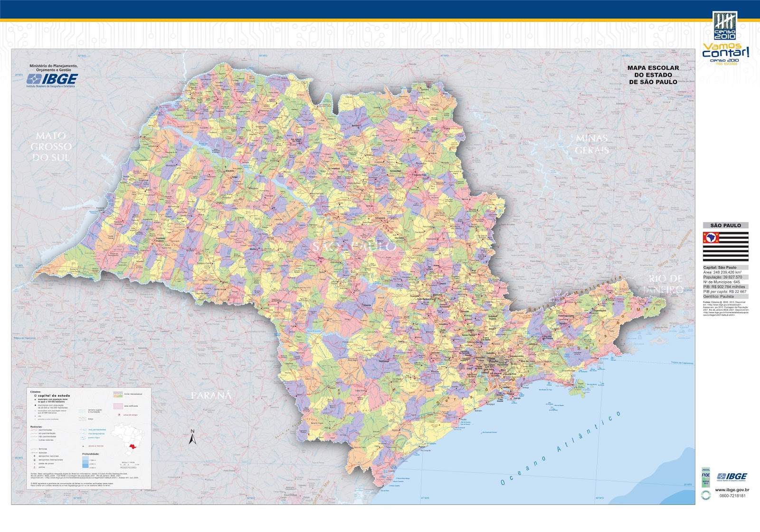This screenshot has height=532, width=760.
Task: Open the www.ibge.gov.br link
Action: [732, 490]
